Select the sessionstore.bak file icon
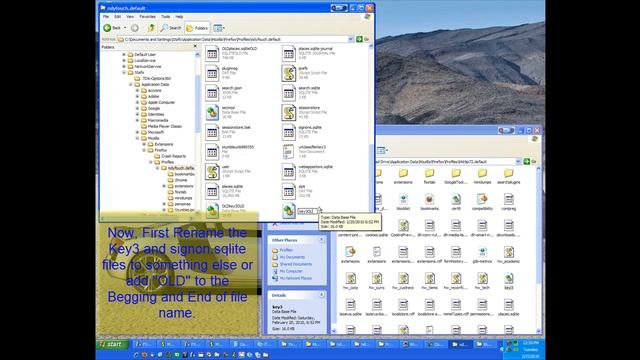Viewport: 640px width, 360px height. point(212,132)
